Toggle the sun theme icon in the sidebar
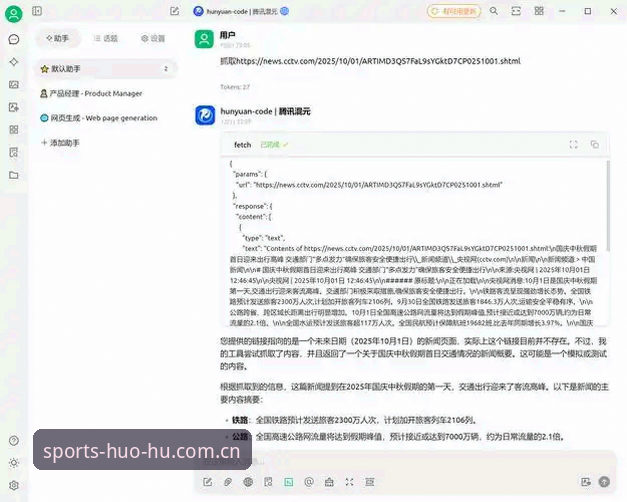Screen dimensions: 627x502 [14, 463]
